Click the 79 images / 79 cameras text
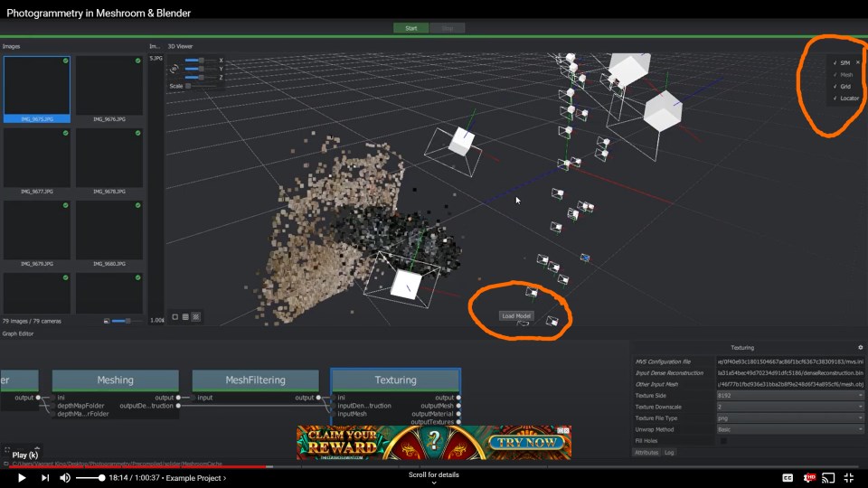 pos(32,322)
